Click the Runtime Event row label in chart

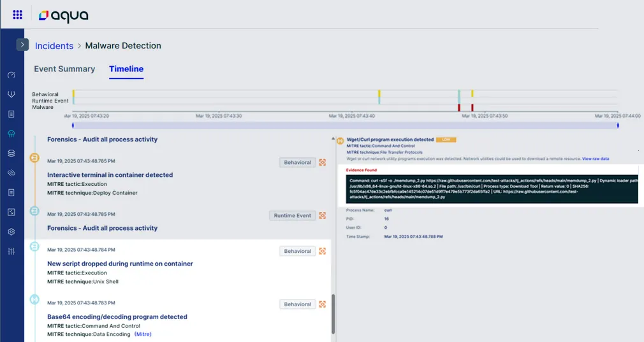(50, 101)
